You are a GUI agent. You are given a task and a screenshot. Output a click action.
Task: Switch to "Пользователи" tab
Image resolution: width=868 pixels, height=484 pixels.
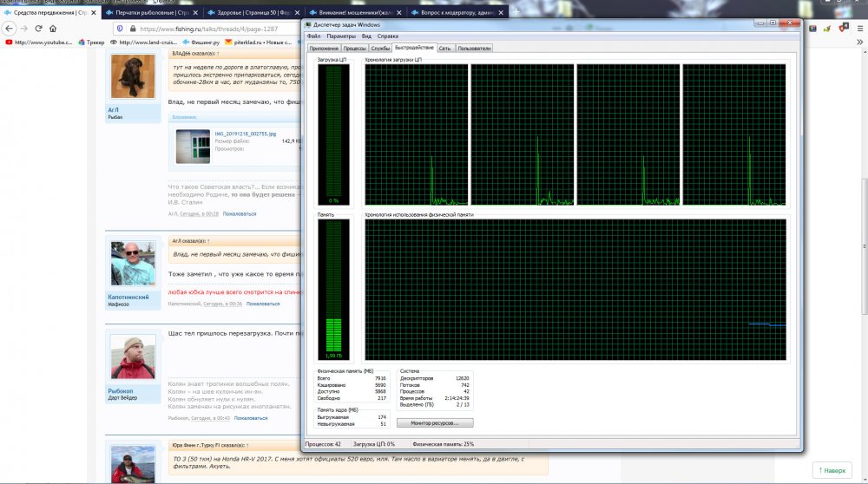pos(474,48)
